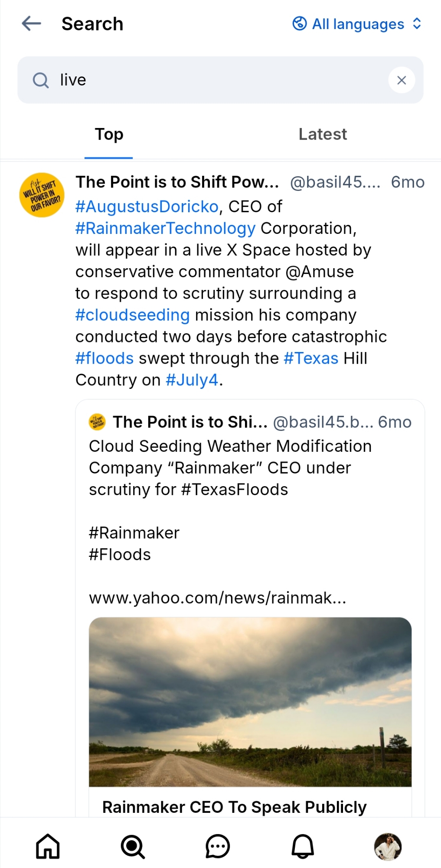Open Notifications bell icon
The height and width of the screenshot is (868, 441).
[302, 846]
